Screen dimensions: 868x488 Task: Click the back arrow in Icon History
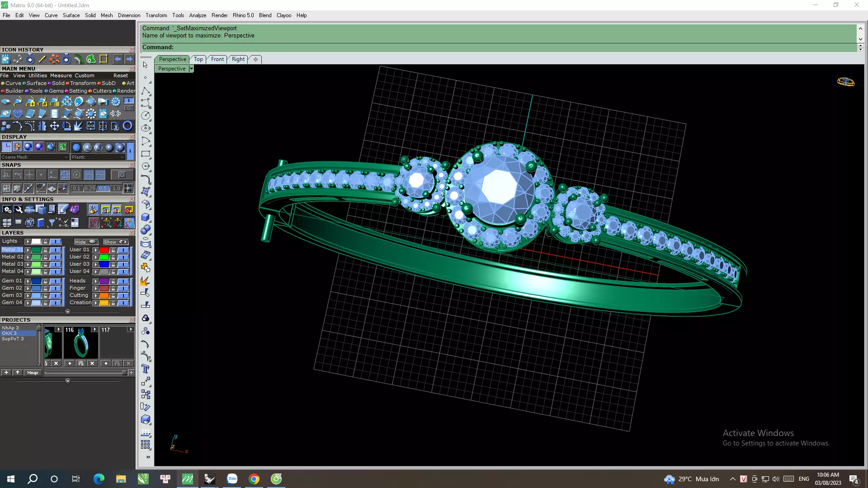click(118, 59)
